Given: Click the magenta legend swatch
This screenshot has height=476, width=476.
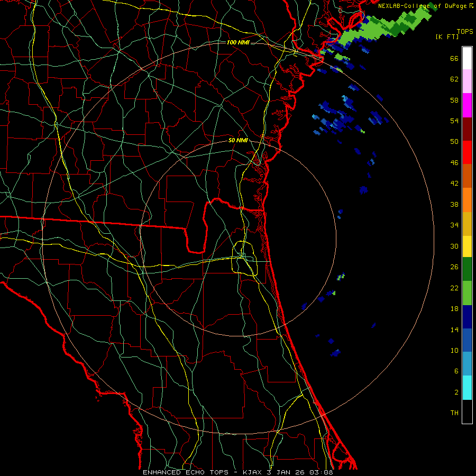Looking at the screenshot, I should 467,105.
